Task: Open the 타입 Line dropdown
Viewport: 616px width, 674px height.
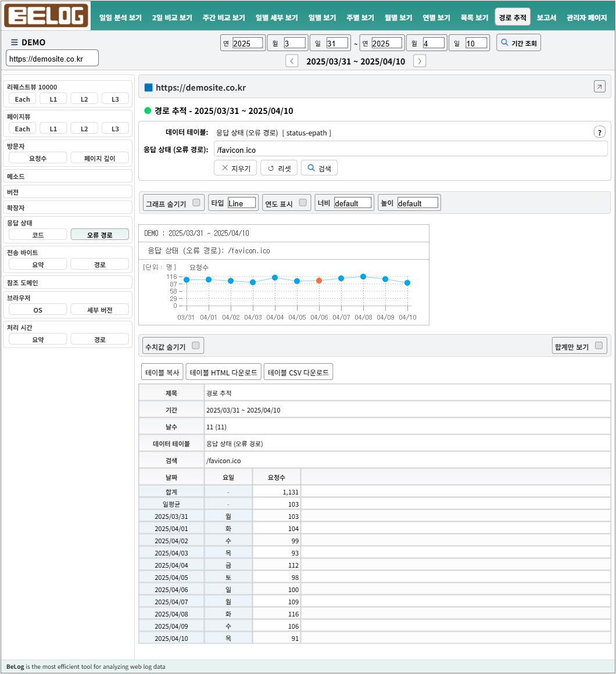Action: [242, 203]
